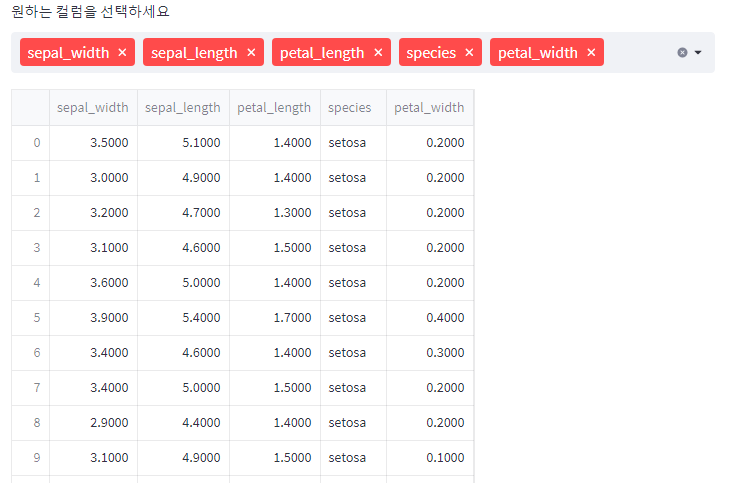Click sepal_length table column header
731x483 pixels.
coord(183,108)
